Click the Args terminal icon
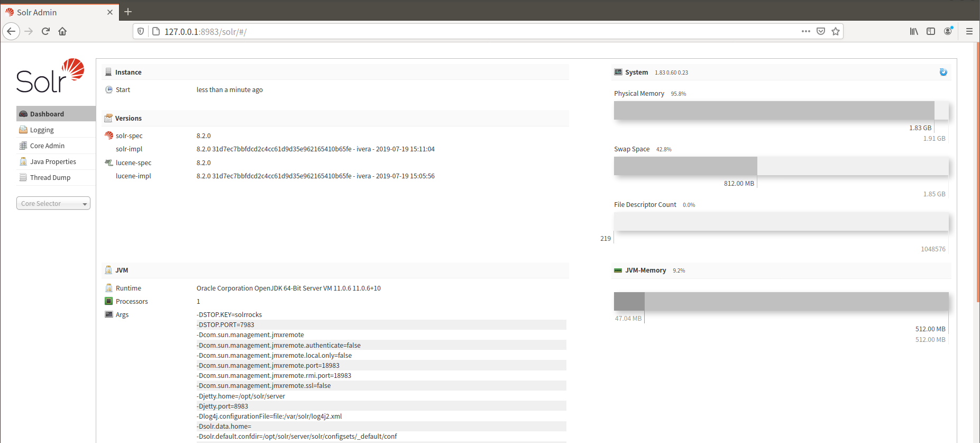This screenshot has height=443, width=980. (x=109, y=314)
